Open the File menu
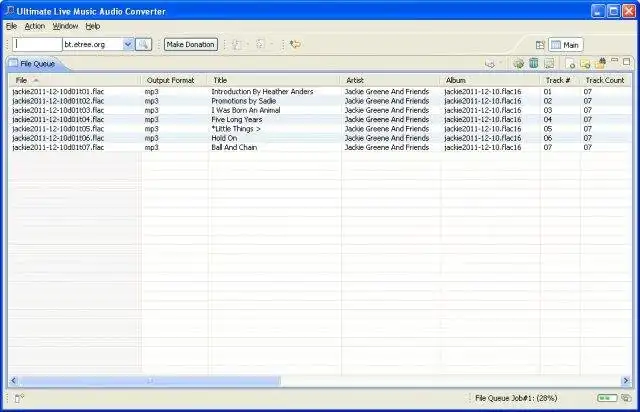The image size is (640, 412). 11,26
